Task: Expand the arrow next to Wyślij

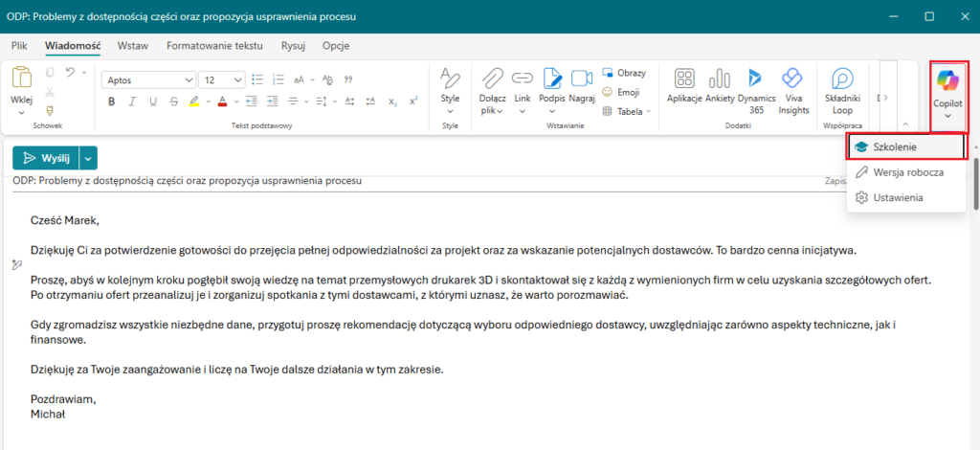Action: (x=88, y=159)
